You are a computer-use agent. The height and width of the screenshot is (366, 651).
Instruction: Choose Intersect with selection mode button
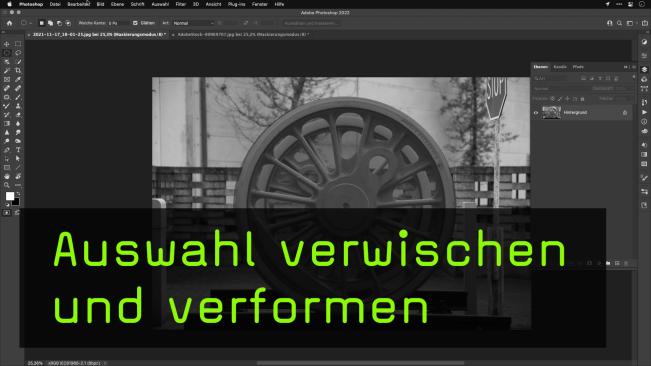[x=69, y=23]
